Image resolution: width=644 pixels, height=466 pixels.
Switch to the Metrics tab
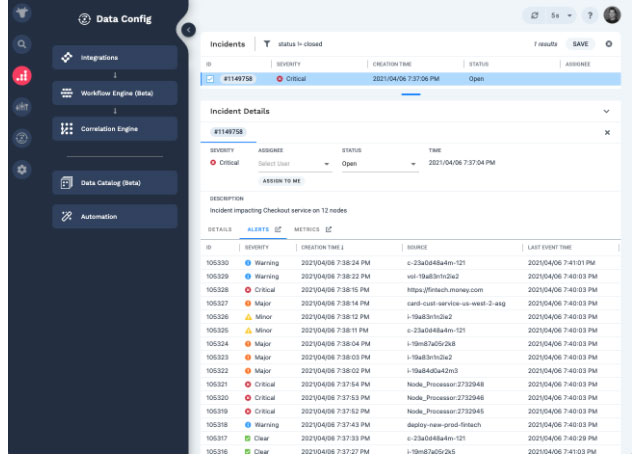(306, 229)
